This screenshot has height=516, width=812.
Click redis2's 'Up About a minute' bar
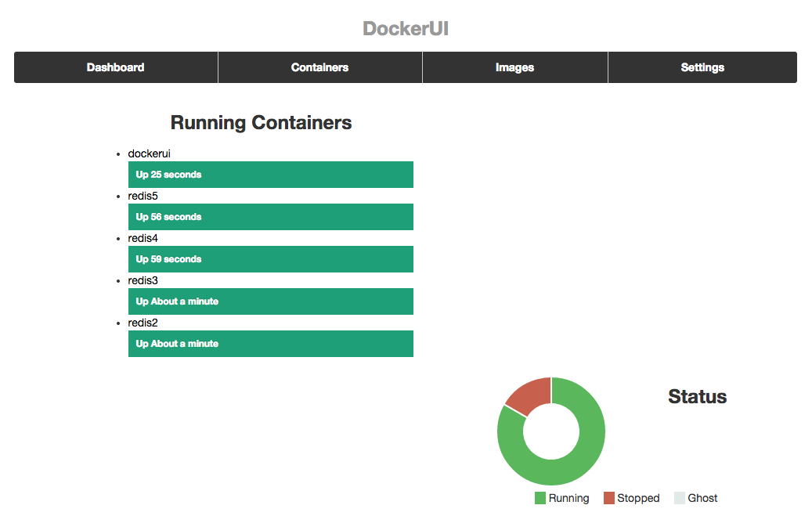(271, 344)
